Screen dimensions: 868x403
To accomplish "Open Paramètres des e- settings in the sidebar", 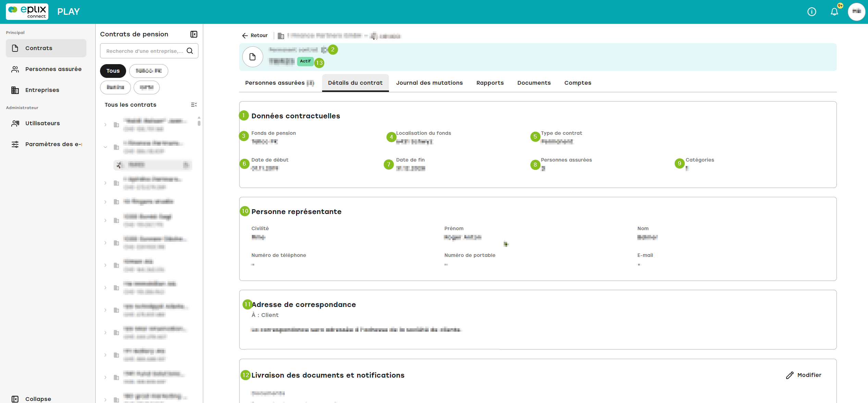I will [46, 144].
